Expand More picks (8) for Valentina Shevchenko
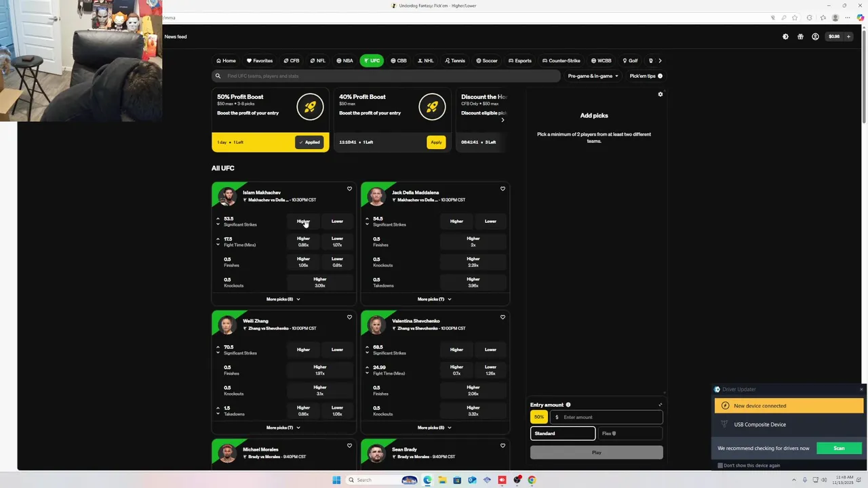 pyautogui.click(x=434, y=428)
